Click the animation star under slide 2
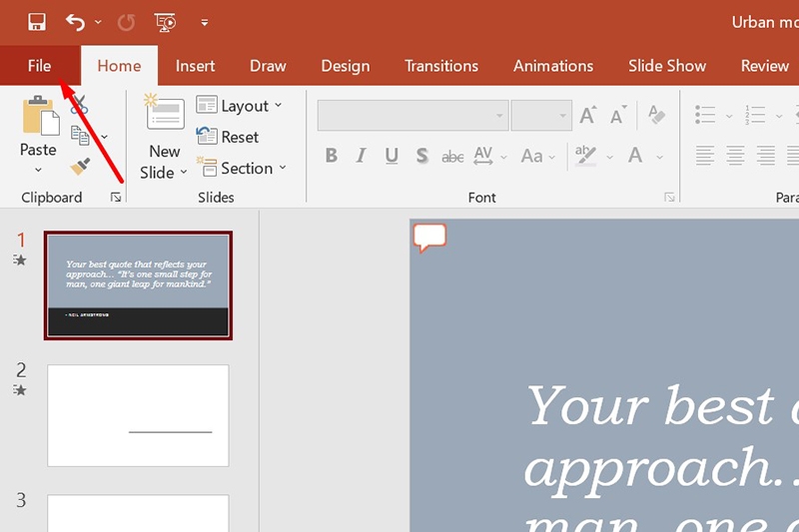799x532 pixels. [19, 390]
